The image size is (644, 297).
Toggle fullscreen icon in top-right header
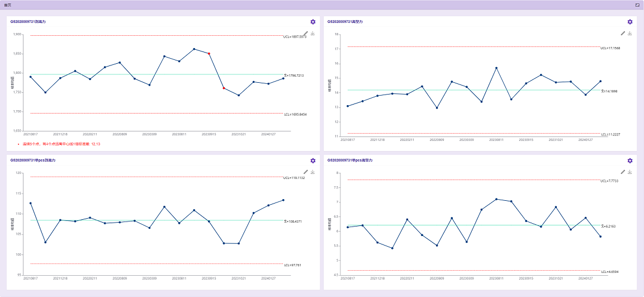637,4
